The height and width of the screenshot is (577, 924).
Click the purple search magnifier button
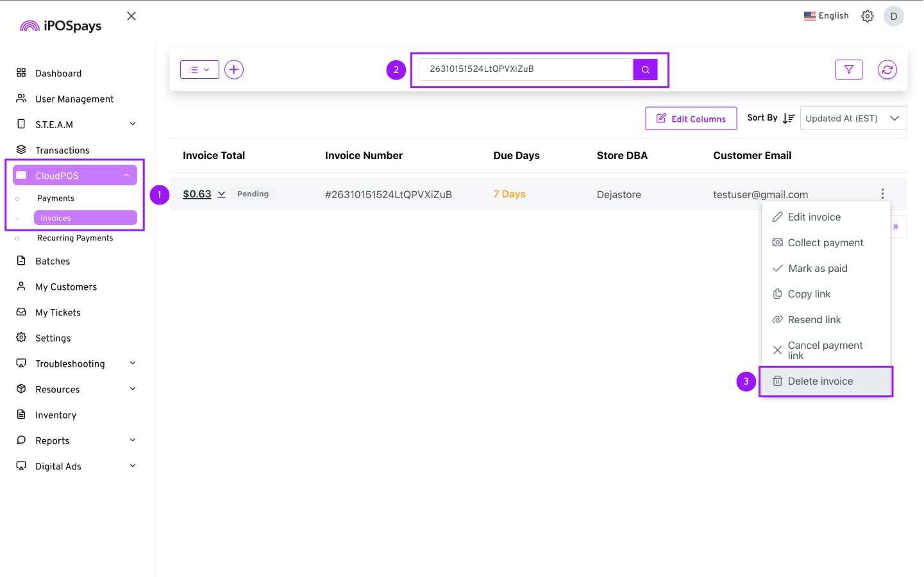point(645,69)
